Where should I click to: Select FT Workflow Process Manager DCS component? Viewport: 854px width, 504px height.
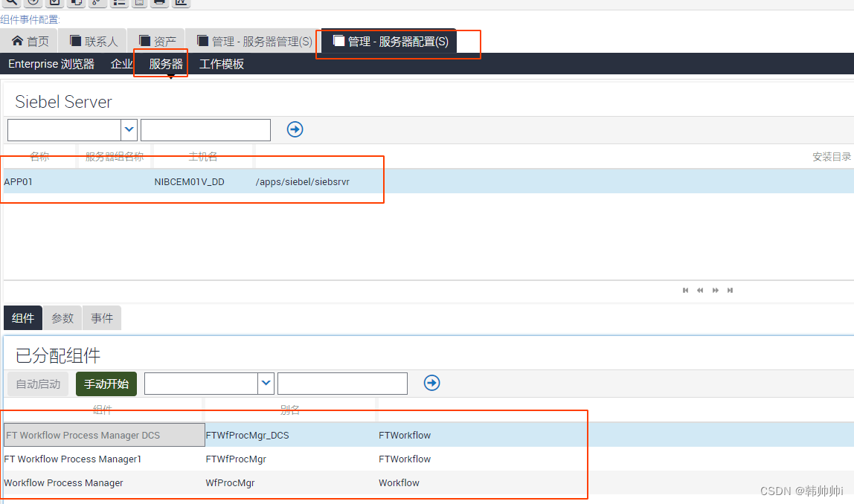[104, 435]
